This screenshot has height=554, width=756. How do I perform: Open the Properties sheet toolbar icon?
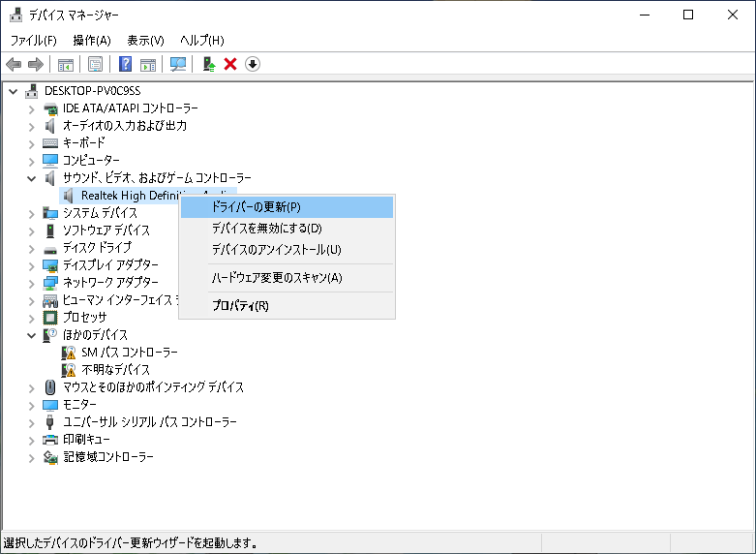click(x=96, y=64)
